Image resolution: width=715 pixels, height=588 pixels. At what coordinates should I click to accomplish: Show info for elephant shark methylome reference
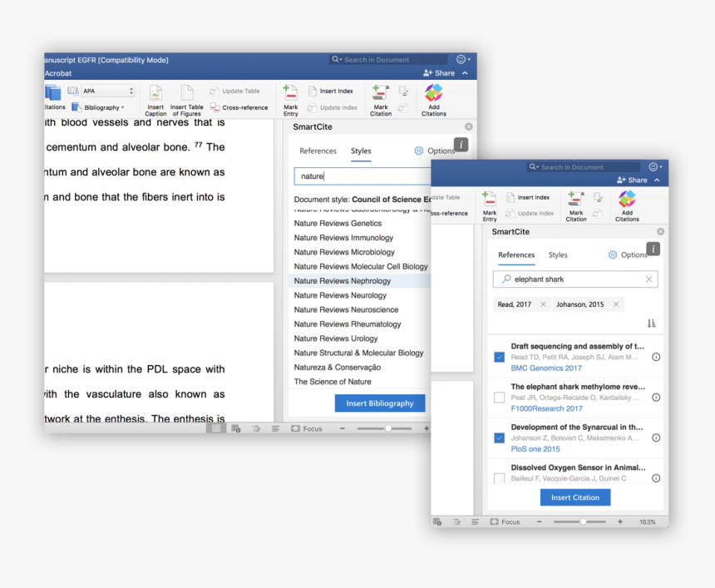[x=656, y=398]
